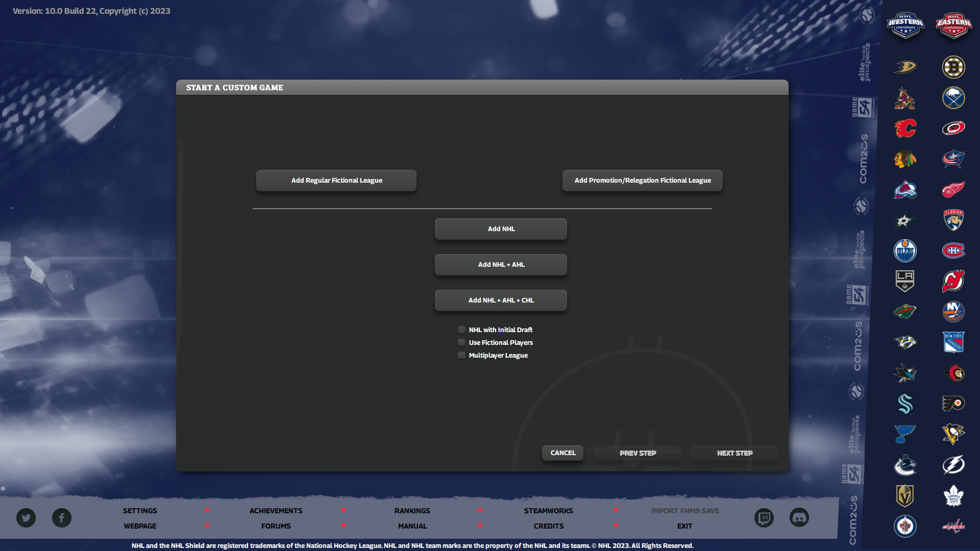
Task: Click the Vegas Golden Knights logo
Action: tap(905, 495)
